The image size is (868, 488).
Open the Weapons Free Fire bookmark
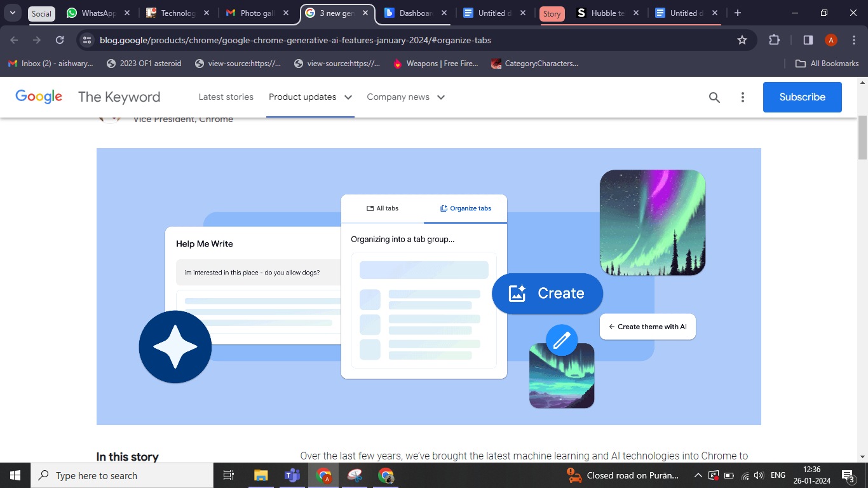[x=436, y=64]
